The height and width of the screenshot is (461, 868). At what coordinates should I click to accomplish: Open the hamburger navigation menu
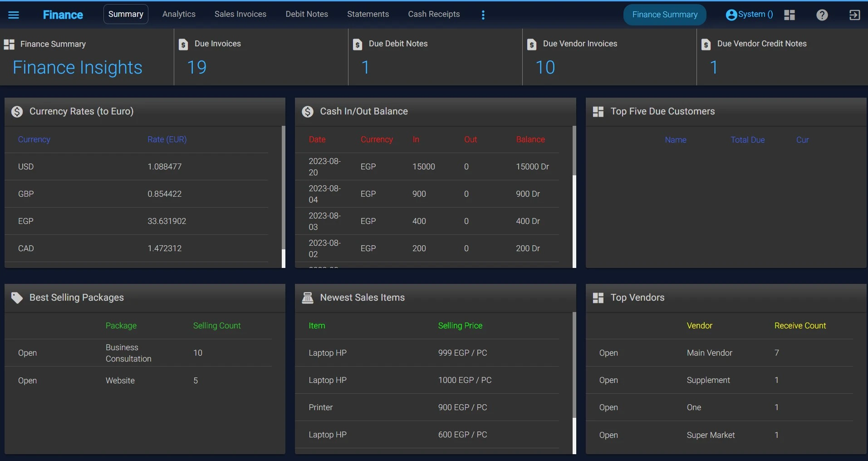click(x=14, y=15)
